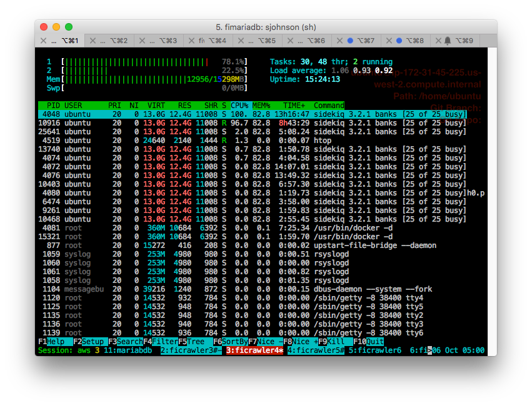This screenshot has width=532, height=406.
Task: Close the tab labeled ⌥⌘4
Action: coord(191,41)
